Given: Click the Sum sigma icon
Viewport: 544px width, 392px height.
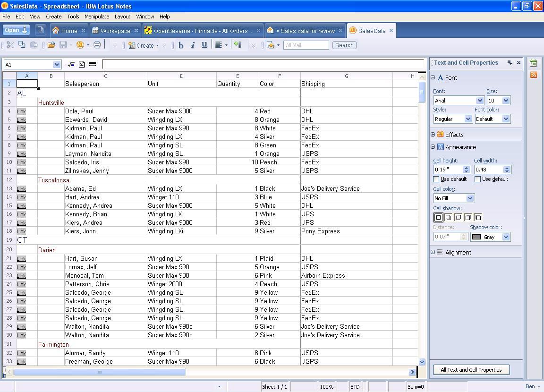Looking at the screenshot, I should [82, 64].
